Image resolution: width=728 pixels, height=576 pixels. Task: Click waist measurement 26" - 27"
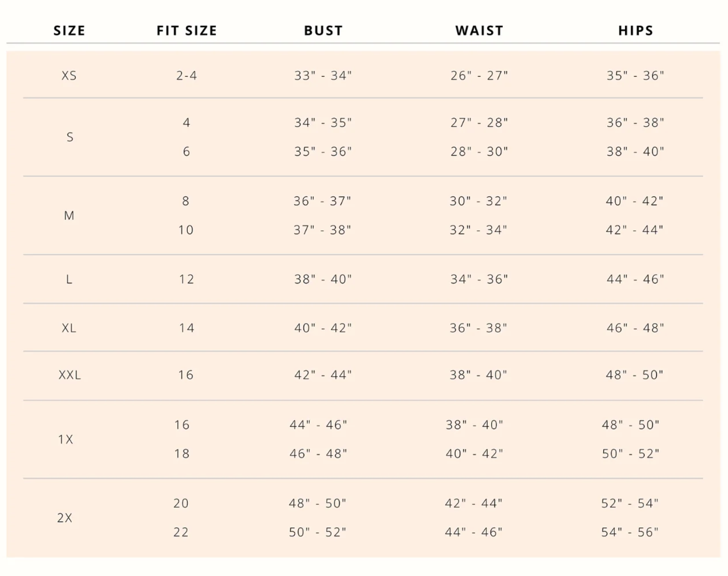[x=479, y=76]
